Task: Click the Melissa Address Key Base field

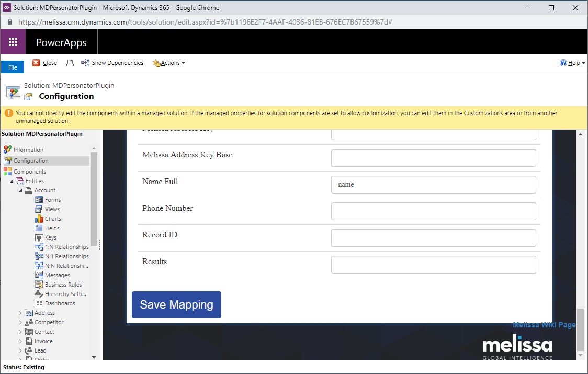Action: click(434, 158)
